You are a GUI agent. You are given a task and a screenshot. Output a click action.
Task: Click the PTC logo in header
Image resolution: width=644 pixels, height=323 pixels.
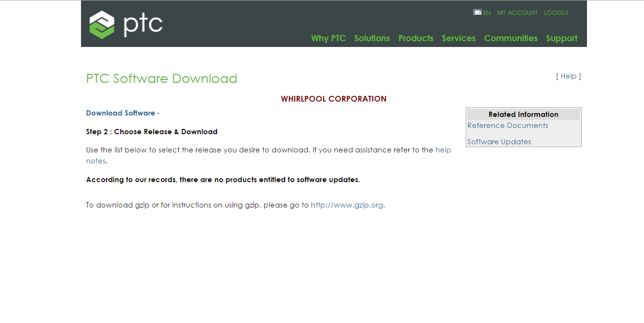(126, 24)
